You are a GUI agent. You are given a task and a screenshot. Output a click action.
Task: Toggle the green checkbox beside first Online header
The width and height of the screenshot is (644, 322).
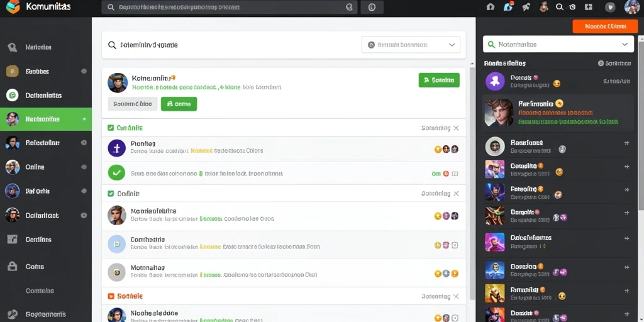click(x=111, y=128)
